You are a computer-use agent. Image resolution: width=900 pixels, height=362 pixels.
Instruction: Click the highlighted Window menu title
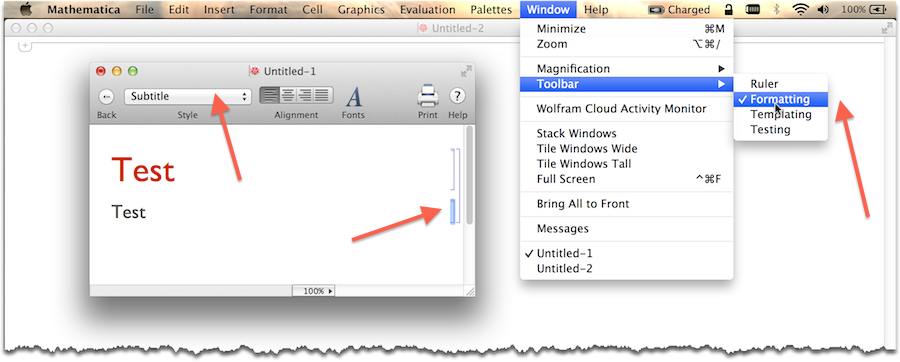click(x=548, y=10)
